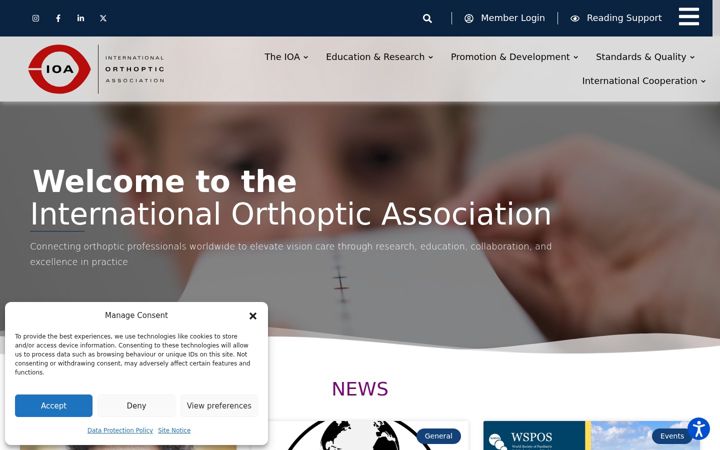Click the General category badge
Image resolution: width=720 pixels, height=450 pixels.
438,436
